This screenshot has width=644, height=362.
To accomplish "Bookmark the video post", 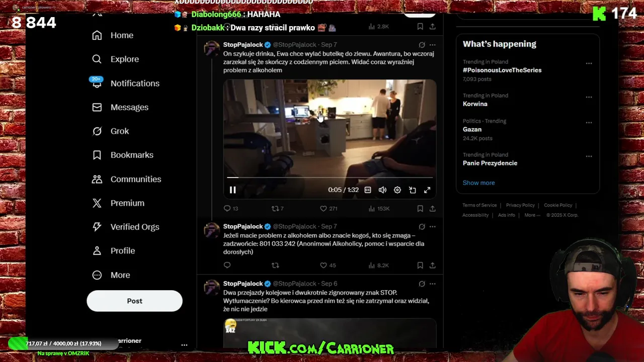I will (420, 208).
